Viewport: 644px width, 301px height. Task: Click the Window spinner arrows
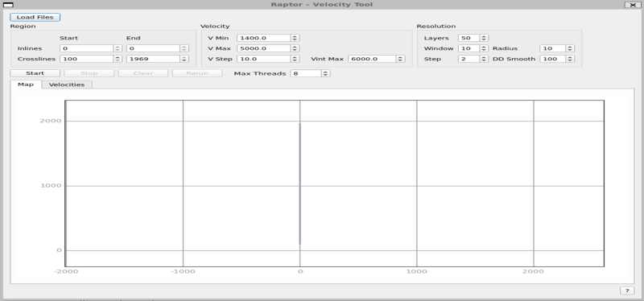click(485, 48)
